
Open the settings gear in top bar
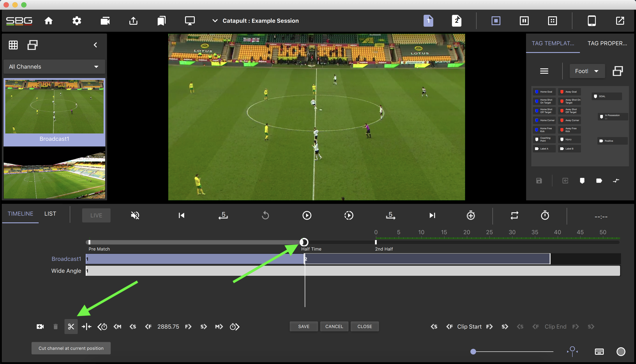[x=77, y=21]
